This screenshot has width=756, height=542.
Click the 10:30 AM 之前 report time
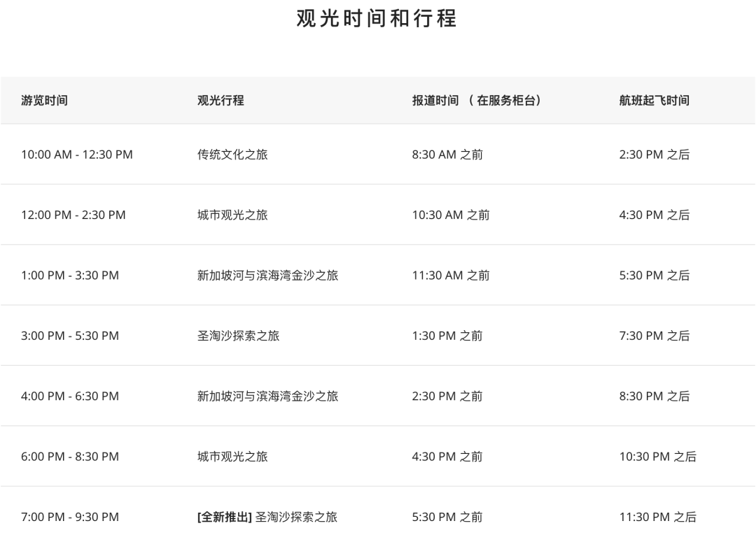click(451, 215)
